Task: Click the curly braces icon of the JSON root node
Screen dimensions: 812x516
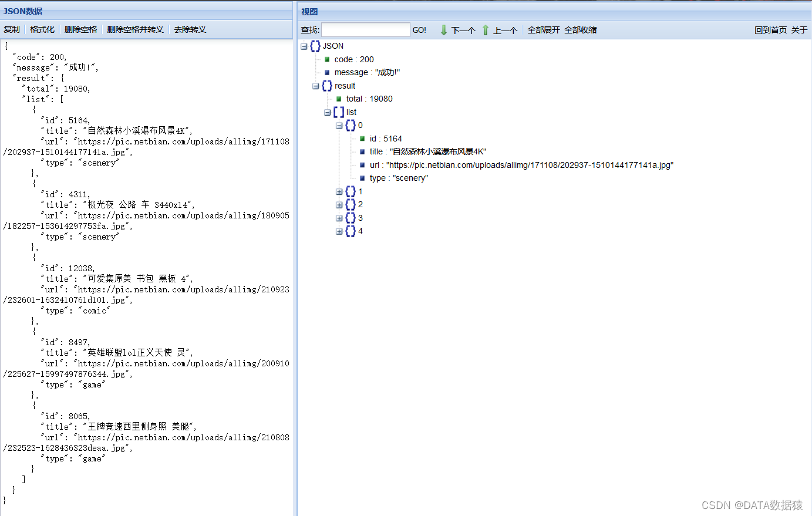Action: (315, 46)
